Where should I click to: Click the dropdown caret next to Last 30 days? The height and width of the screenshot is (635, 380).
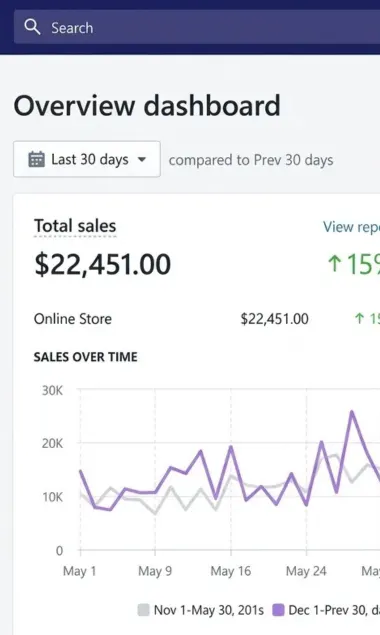(142, 159)
